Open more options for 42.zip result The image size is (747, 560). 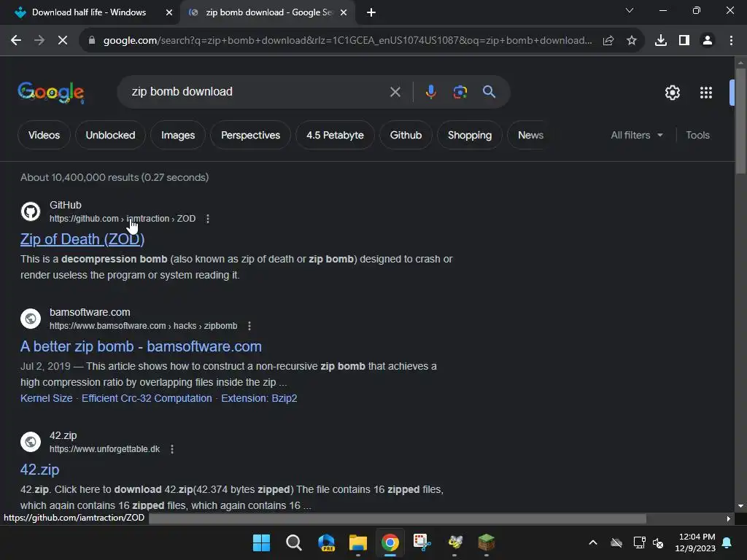pyautogui.click(x=172, y=449)
